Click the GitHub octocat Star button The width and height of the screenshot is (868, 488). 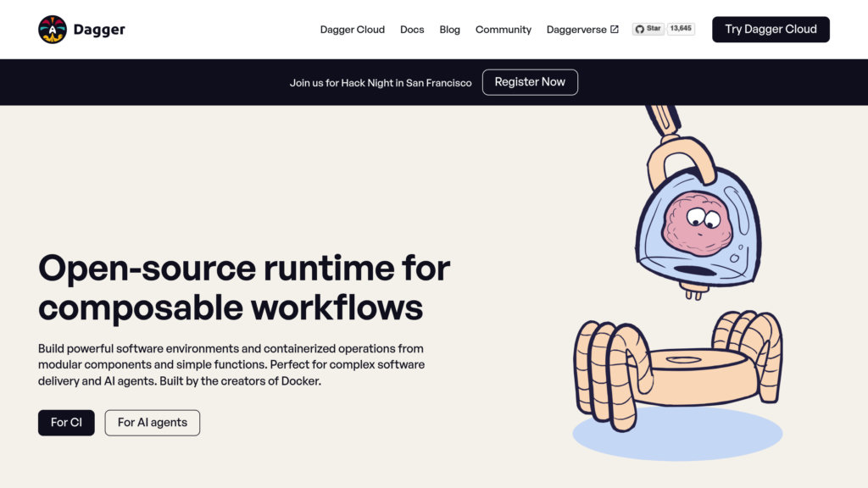[x=648, y=29]
